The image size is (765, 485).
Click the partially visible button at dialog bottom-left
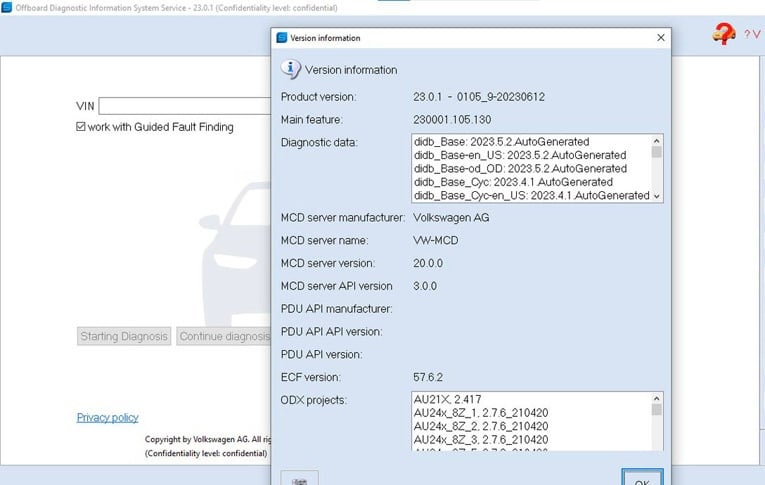click(300, 478)
